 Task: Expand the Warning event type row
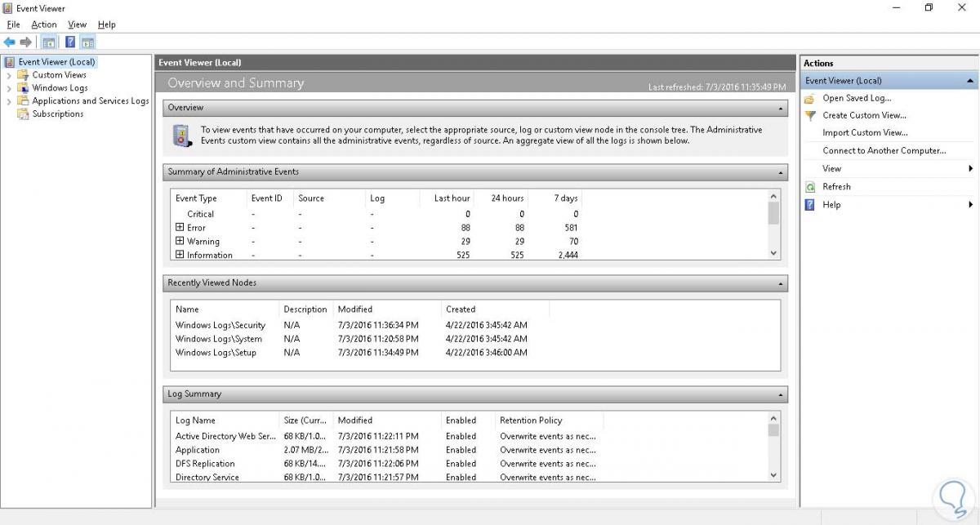click(x=180, y=241)
